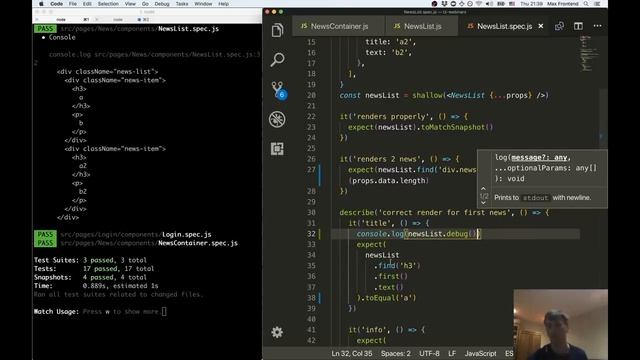Show previous signature with up chevron in tooltip

(483, 189)
